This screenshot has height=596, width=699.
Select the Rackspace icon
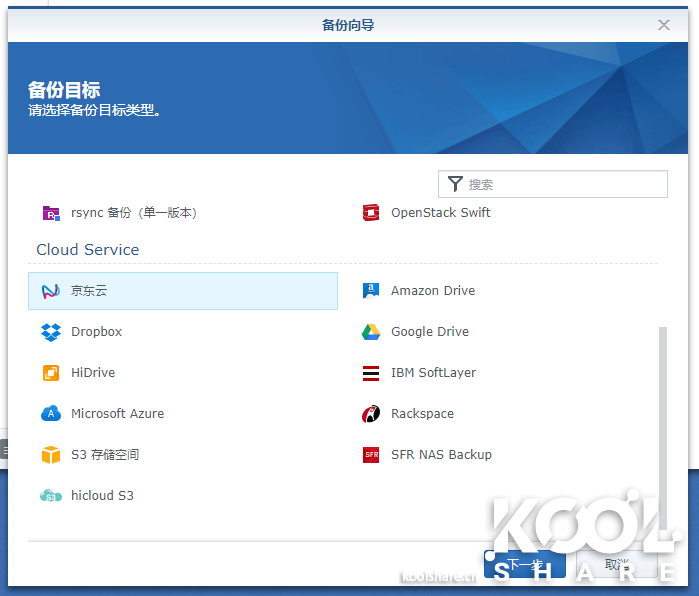click(371, 414)
